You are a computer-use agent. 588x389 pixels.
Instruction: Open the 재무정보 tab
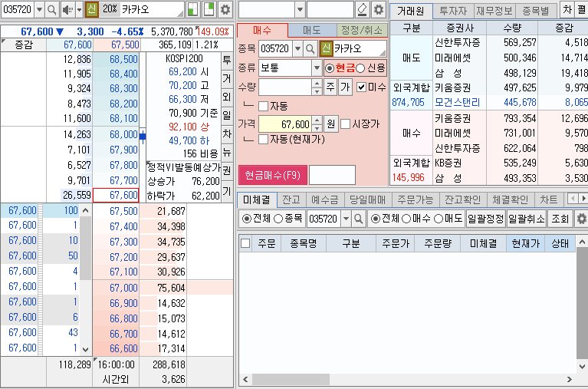coord(494,11)
